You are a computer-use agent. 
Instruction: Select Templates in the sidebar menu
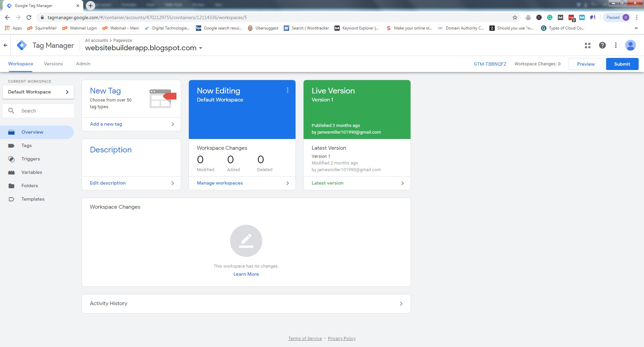click(x=37, y=199)
